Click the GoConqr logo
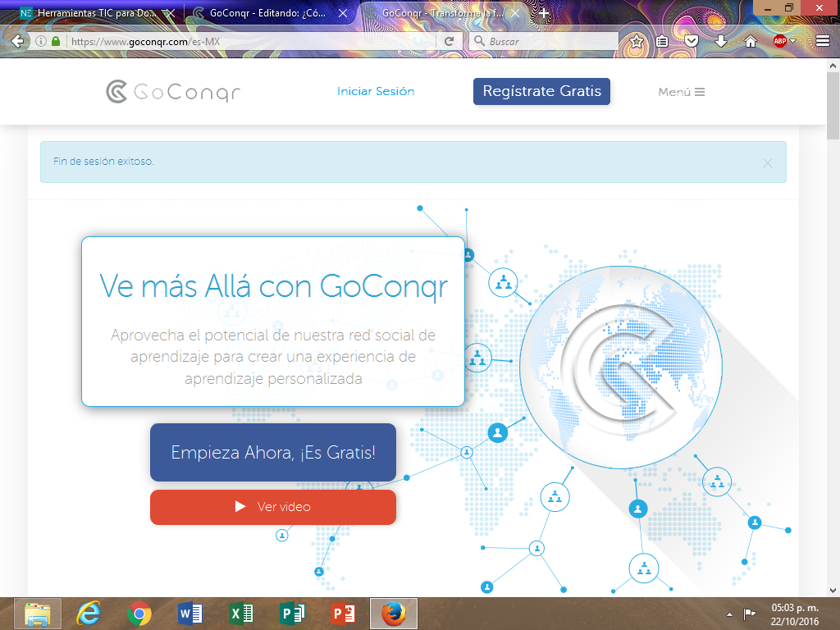This screenshot has height=630, width=840. pos(173,92)
